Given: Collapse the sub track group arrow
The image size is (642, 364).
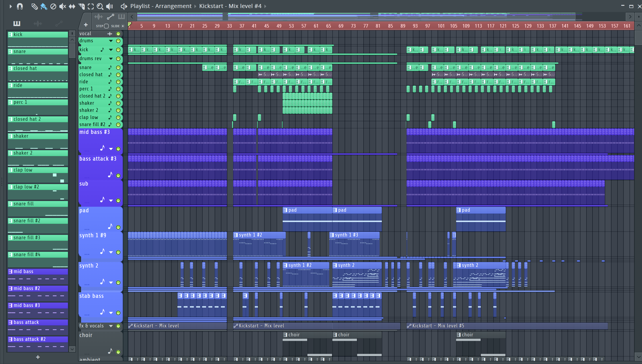Looking at the screenshot, I should [111, 200].
